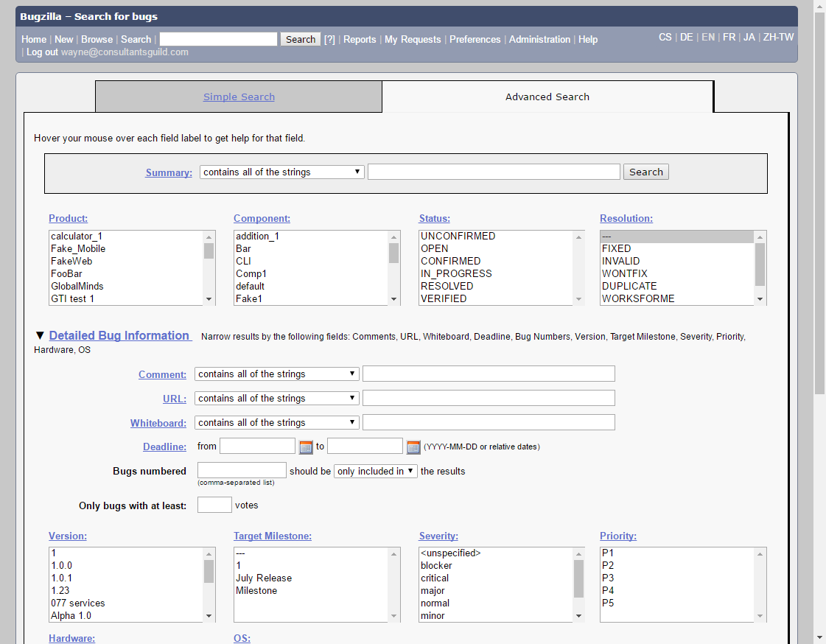Open the Deadline 'to' calendar icon
826x644 pixels.
point(413,447)
